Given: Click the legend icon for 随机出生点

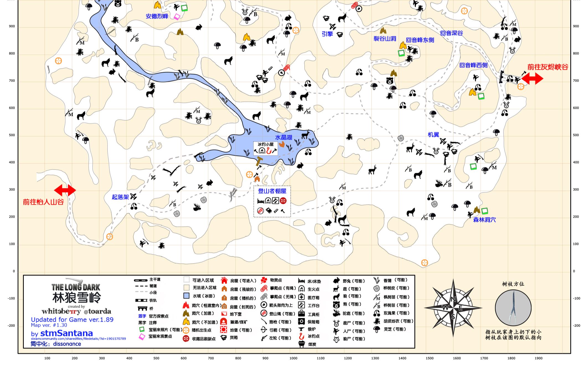Looking at the screenshot, I should (x=186, y=330).
